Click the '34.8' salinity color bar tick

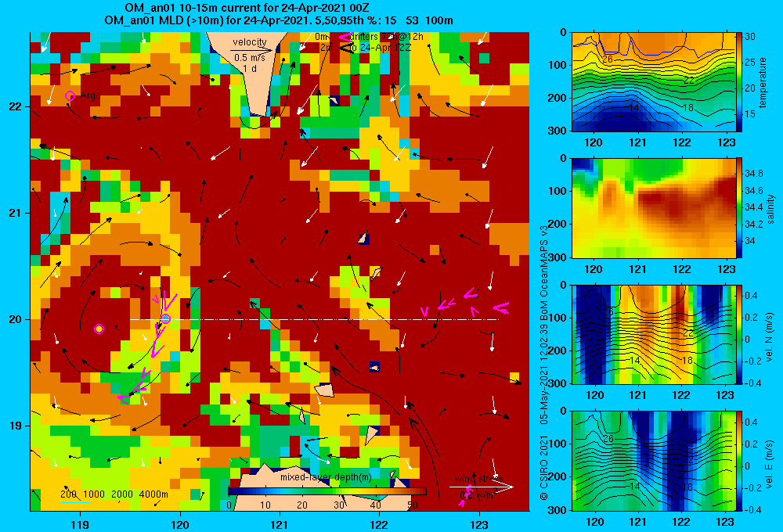(x=753, y=174)
